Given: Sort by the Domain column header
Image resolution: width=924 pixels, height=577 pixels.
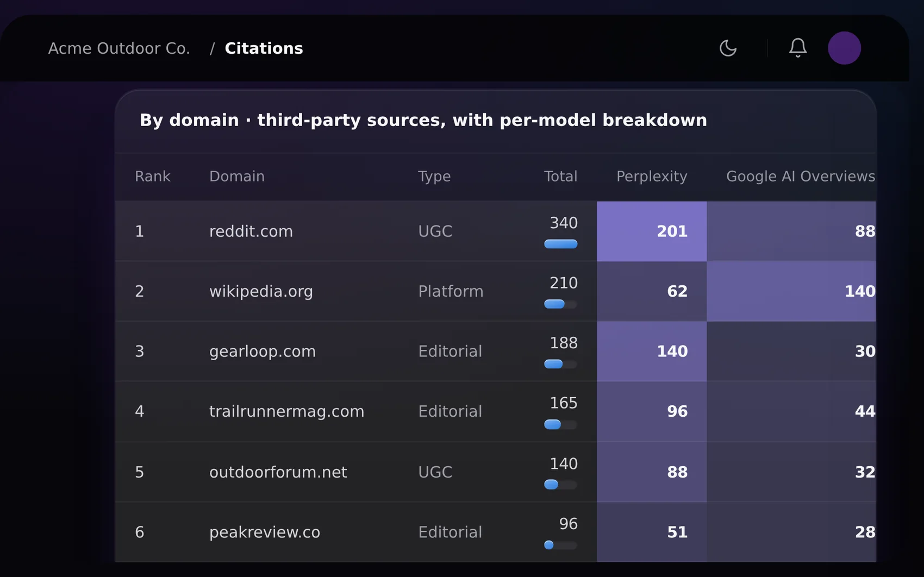Looking at the screenshot, I should click(x=237, y=177).
